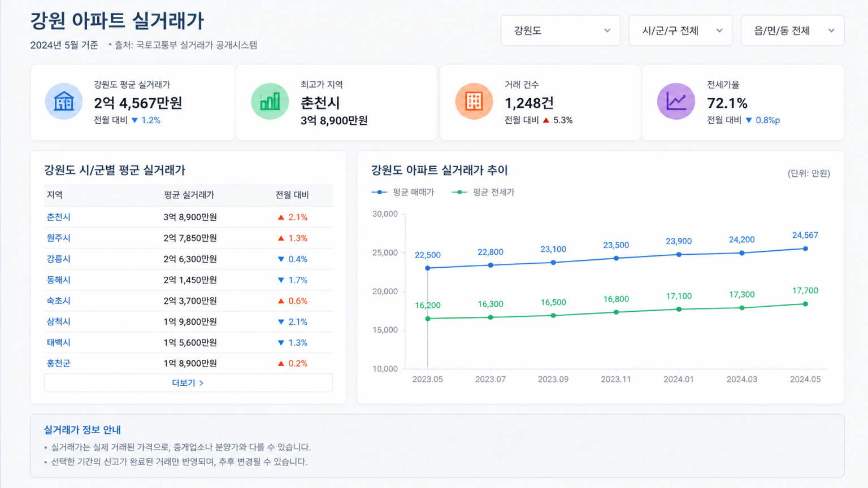
Task: Open the 시/군/구 전체 dropdown
Action: 681,30
